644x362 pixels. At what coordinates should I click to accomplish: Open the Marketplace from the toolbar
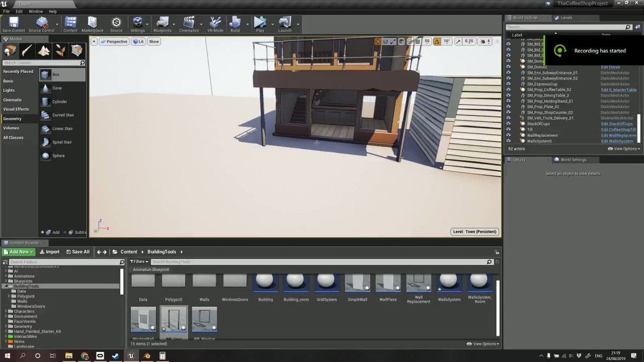pyautogui.click(x=92, y=24)
